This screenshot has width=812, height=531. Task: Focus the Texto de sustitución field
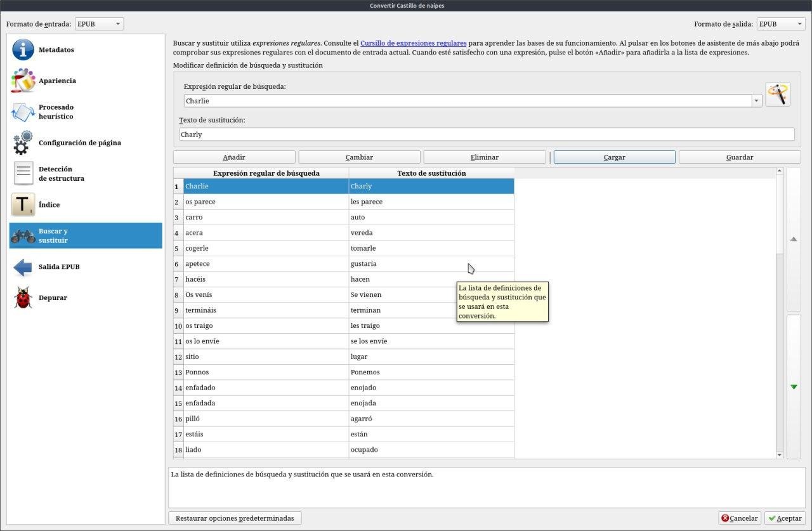(487, 134)
